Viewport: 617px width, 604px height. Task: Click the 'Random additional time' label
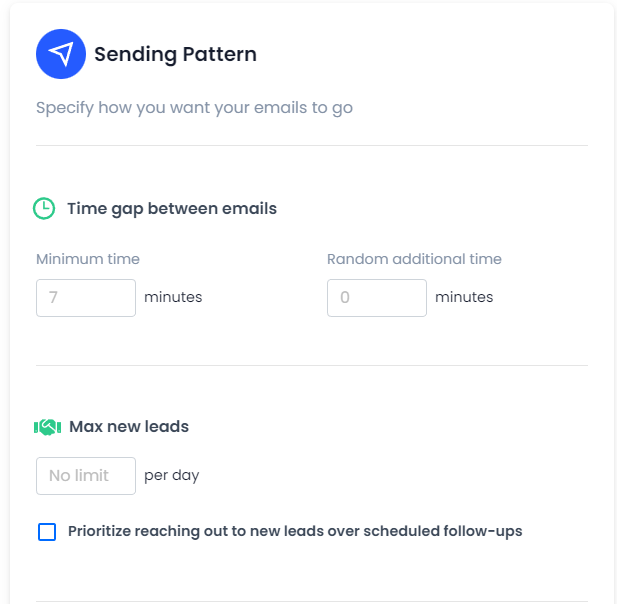[x=414, y=259]
